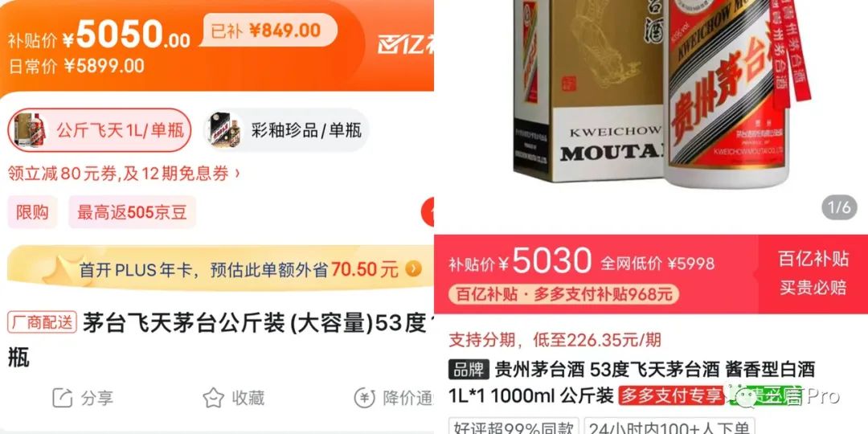Tap the star favorite icon
868x434 pixels.
pyautogui.click(x=213, y=398)
